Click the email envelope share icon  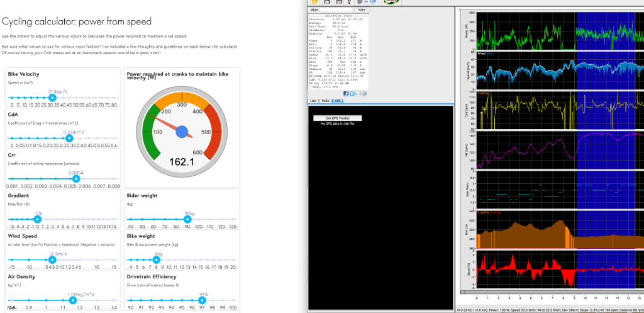(358, 94)
